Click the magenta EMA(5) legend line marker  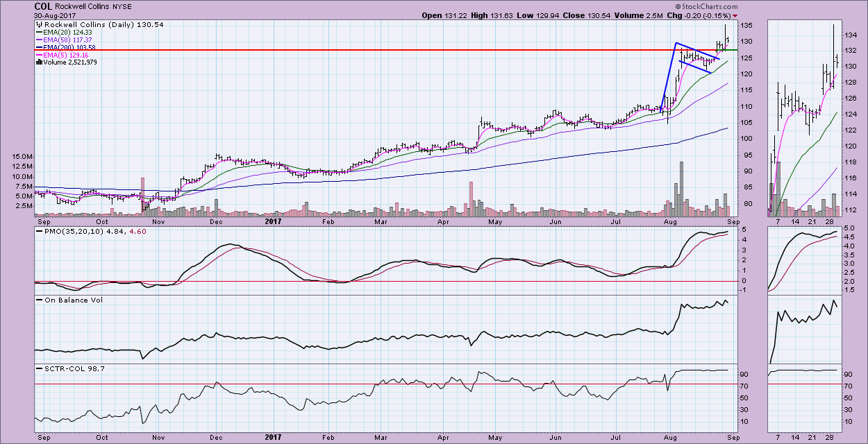coord(38,54)
